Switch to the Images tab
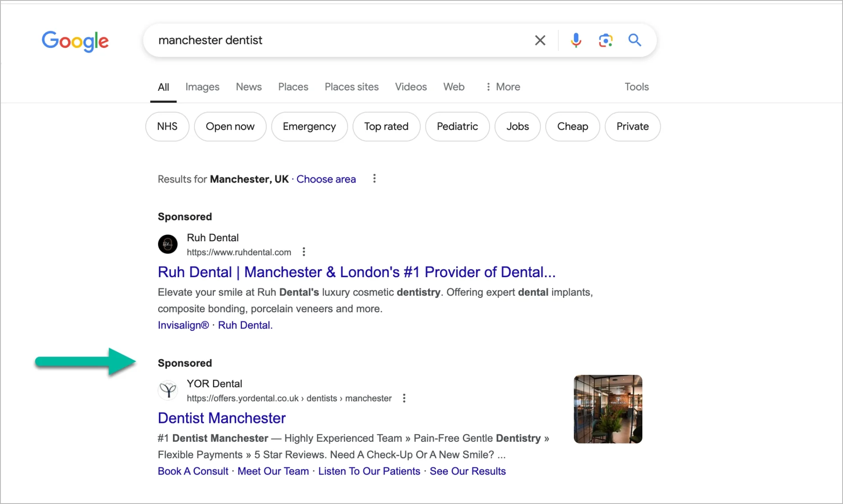843x504 pixels. 202,87
